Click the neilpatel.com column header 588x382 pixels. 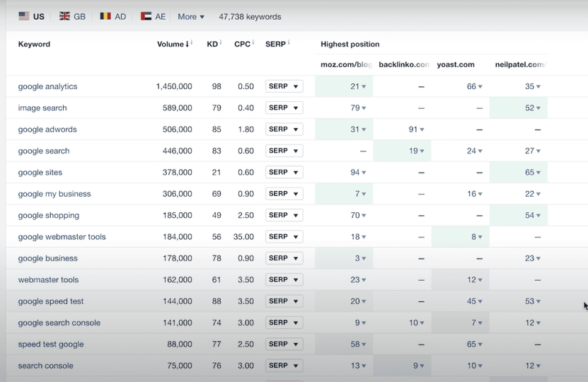click(521, 64)
